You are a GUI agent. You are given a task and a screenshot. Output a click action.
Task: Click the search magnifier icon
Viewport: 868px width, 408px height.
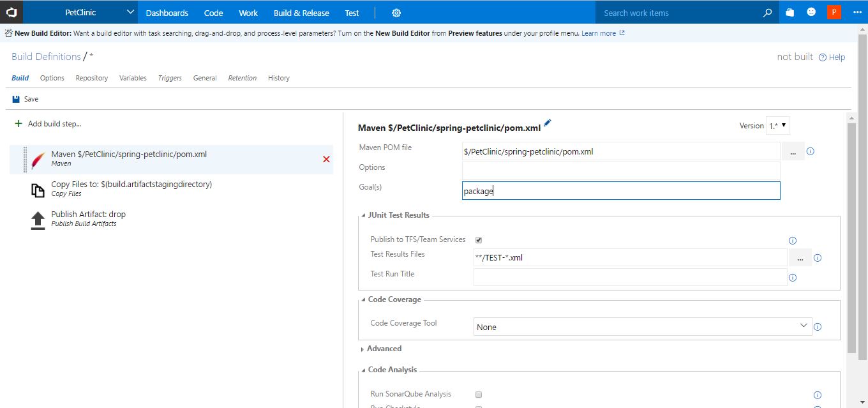(767, 13)
